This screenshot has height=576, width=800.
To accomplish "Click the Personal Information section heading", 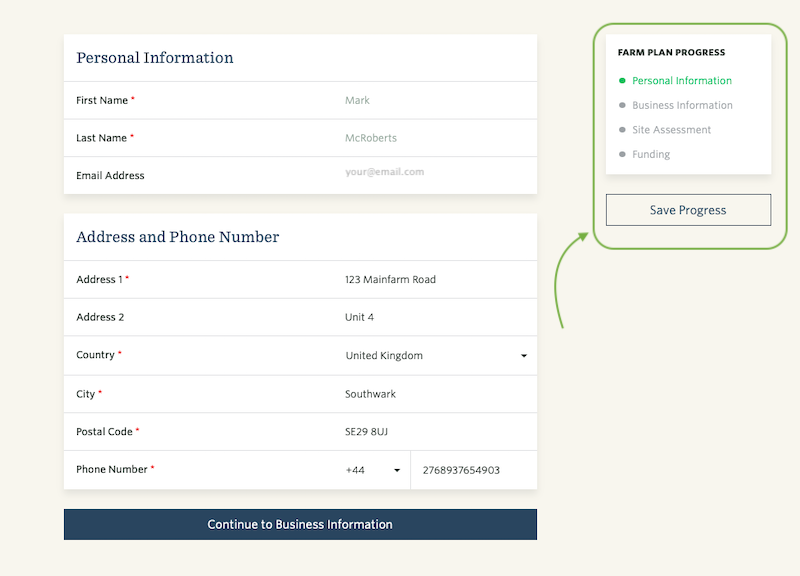I will pyautogui.click(x=155, y=58).
